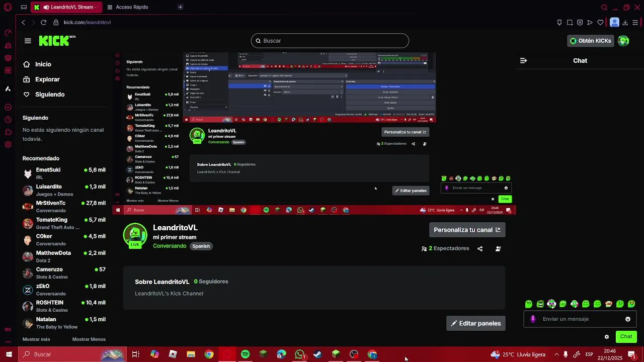Viewport: 644px width, 362px height.
Task: Open Steam from the taskbar
Action: click(x=317, y=354)
